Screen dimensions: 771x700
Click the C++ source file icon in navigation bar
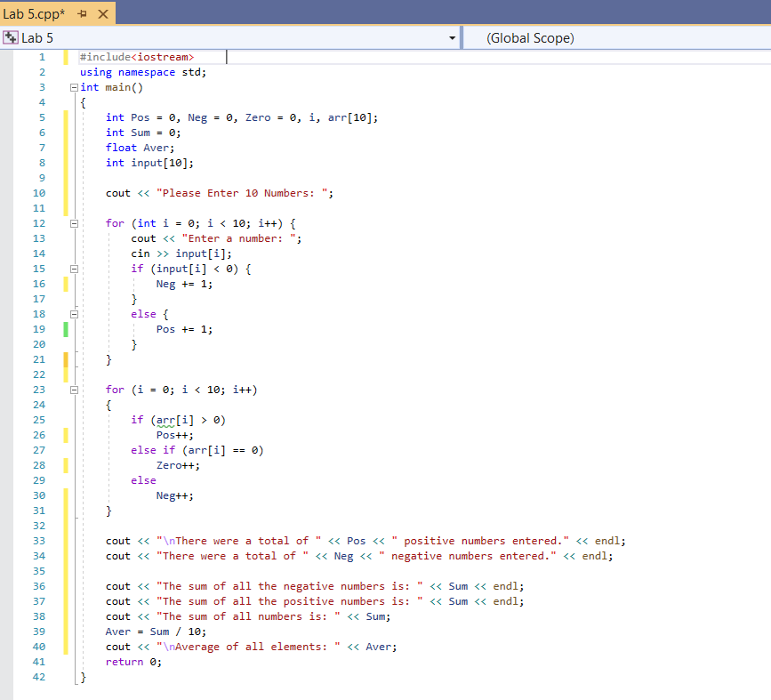(x=11, y=38)
